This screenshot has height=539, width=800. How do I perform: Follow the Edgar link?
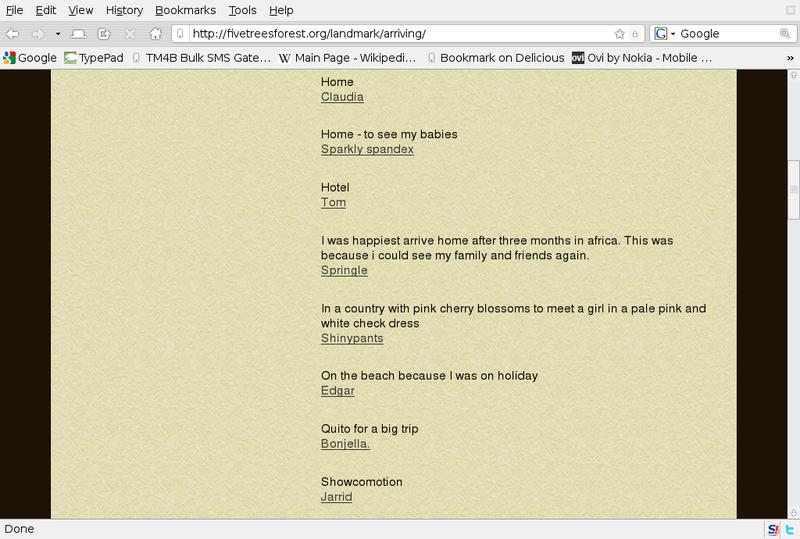tap(338, 391)
